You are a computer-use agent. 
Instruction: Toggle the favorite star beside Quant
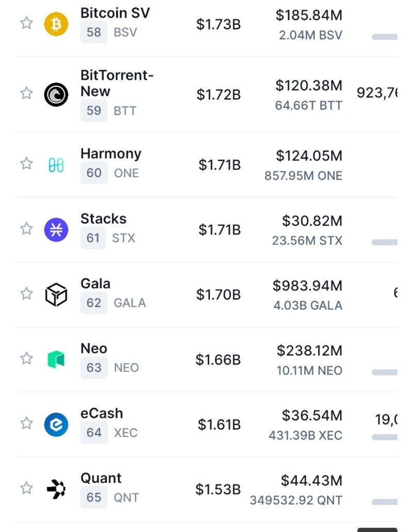(26, 488)
